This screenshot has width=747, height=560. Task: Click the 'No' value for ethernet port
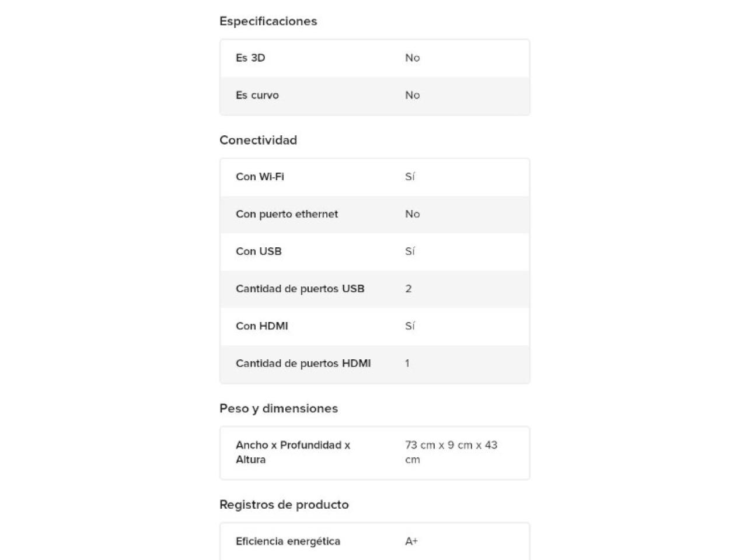[x=412, y=214]
